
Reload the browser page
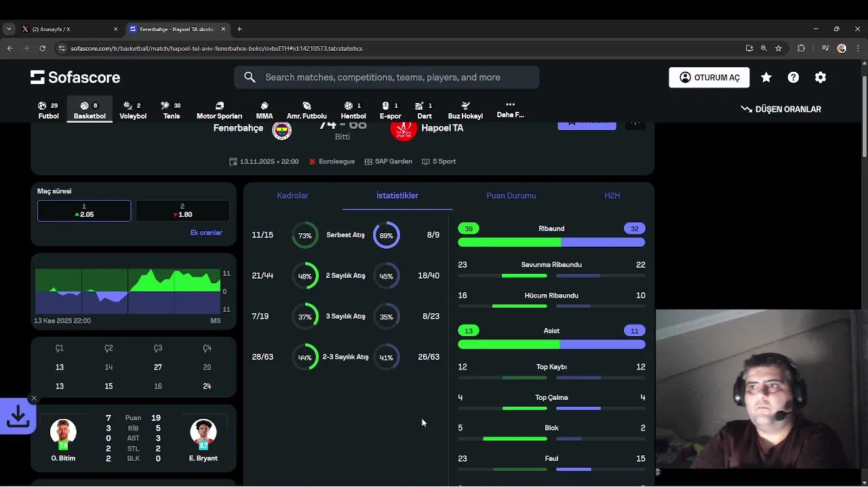(42, 48)
